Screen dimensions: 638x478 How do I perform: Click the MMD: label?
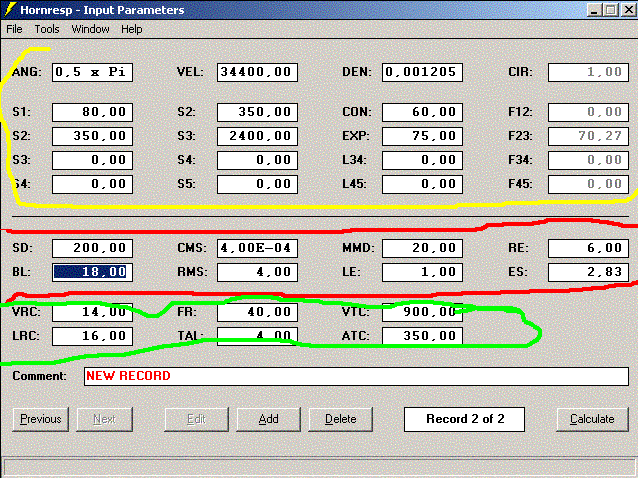pos(358,248)
